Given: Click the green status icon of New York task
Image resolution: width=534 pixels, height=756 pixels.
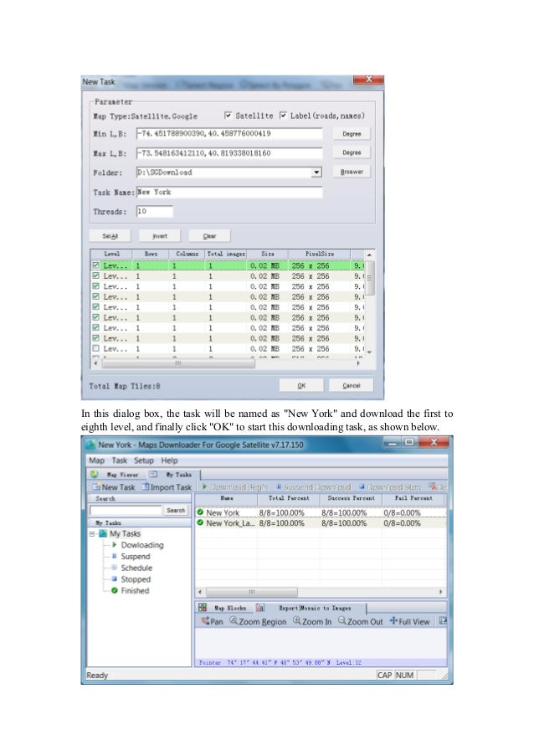Looking at the screenshot, I should coord(200,512).
